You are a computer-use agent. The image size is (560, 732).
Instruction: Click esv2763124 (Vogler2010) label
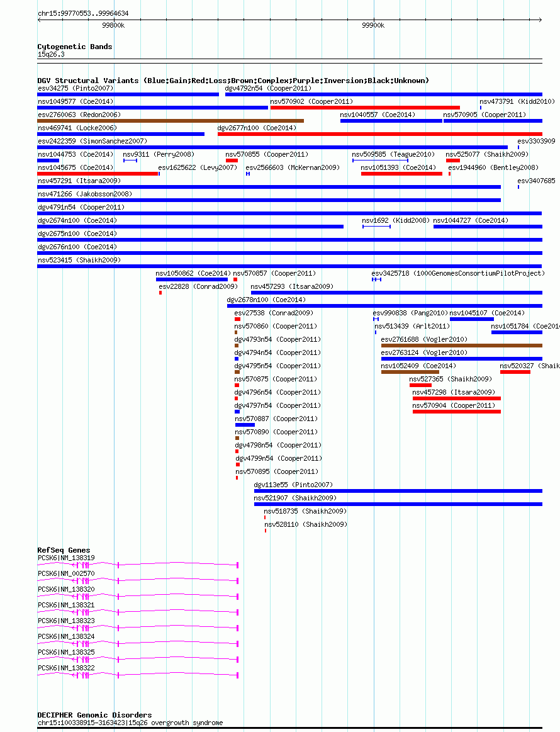424,352
